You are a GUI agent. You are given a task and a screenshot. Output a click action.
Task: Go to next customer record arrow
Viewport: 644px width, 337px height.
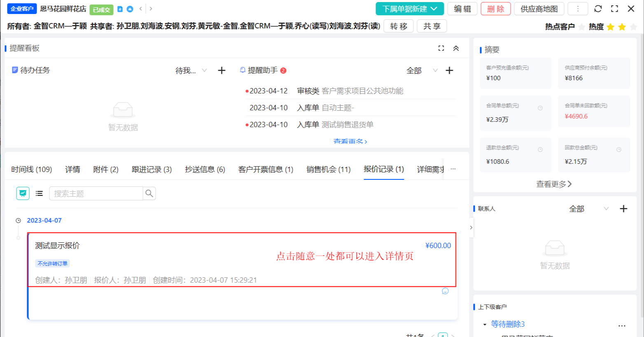click(x=151, y=9)
